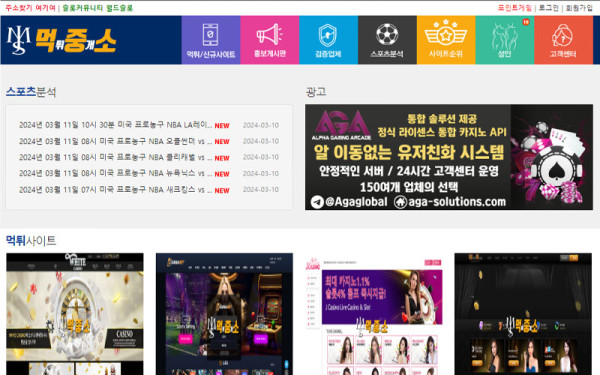Open the dark arcade-themed site thumbnail
The width and height of the screenshot is (600, 375).
225,314
